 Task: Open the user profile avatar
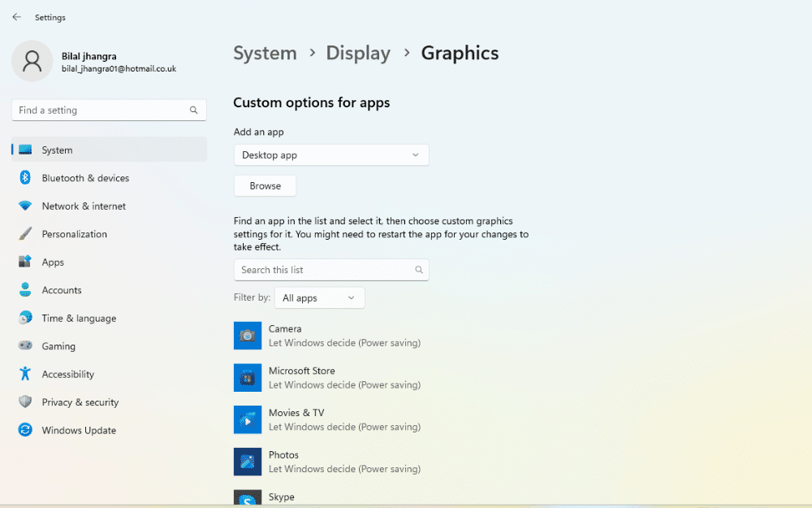click(32, 61)
